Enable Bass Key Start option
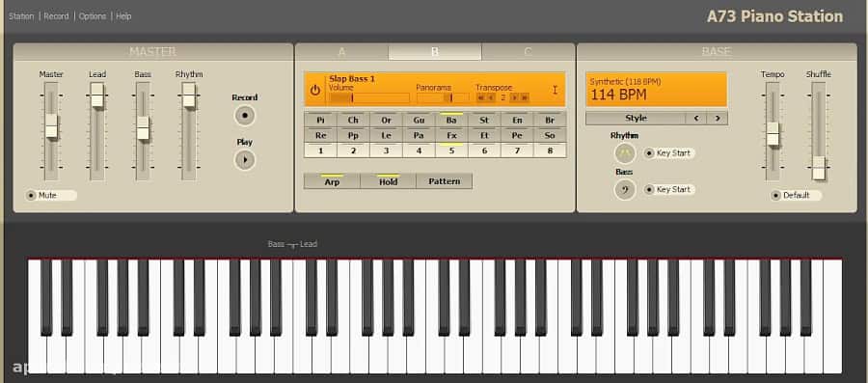The height and width of the screenshot is (383, 868). (668, 189)
